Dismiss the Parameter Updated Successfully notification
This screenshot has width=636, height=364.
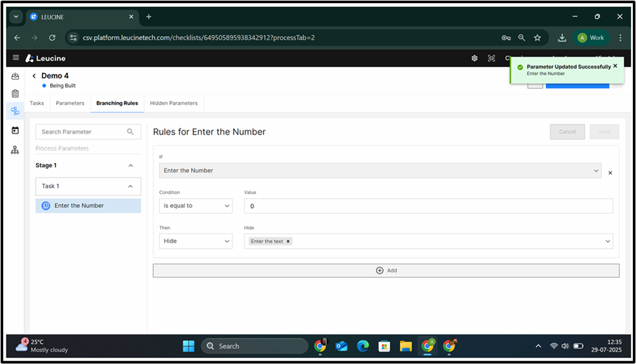pyautogui.click(x=615, y=66)
